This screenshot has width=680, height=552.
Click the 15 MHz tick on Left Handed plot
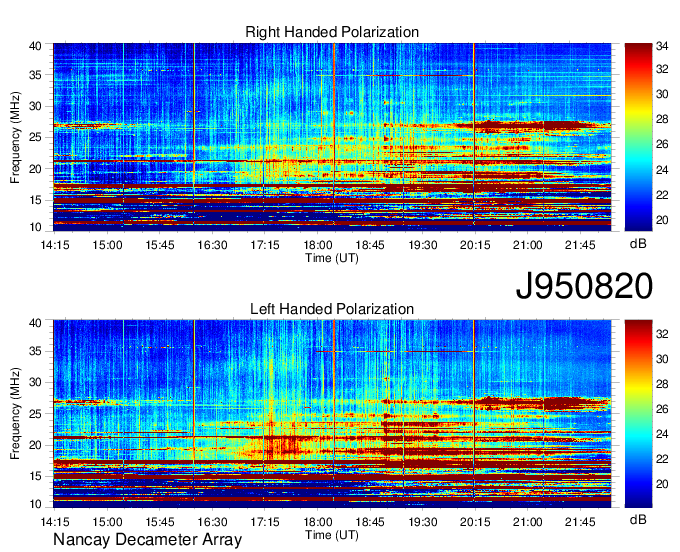(35, 476)
